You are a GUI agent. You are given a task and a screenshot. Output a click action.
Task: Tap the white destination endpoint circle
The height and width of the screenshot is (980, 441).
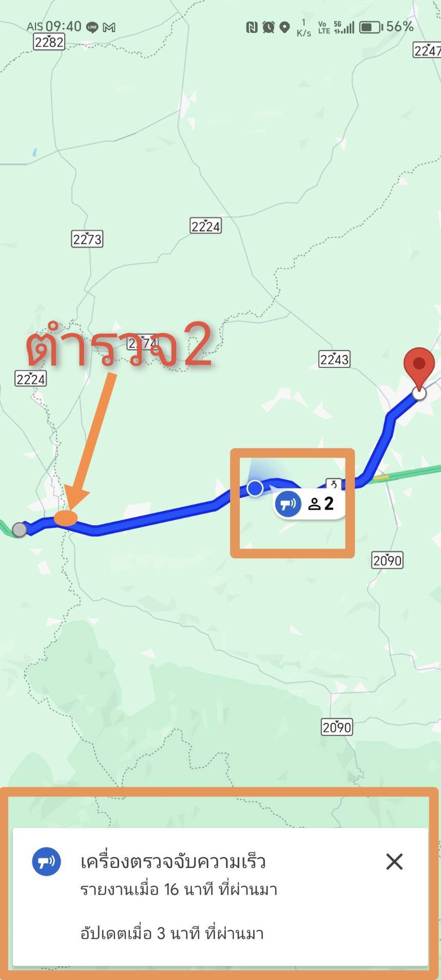click(419, 394)
